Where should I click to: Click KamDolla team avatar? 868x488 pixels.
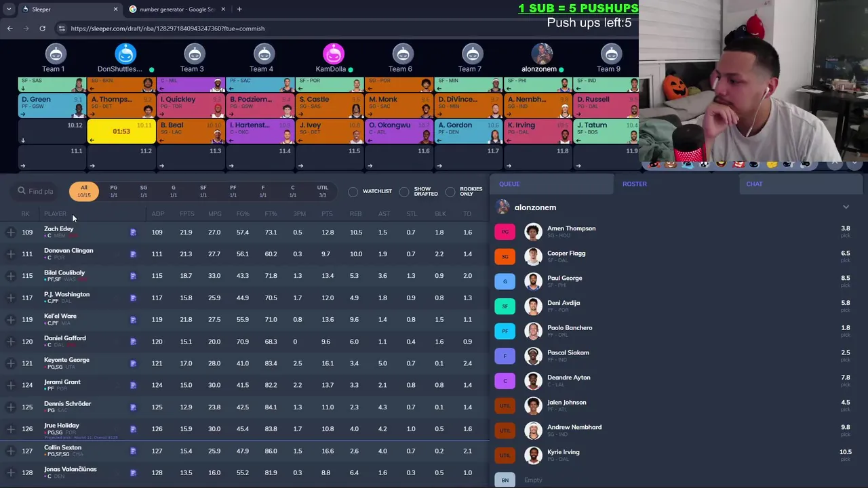[x=333, y=54]
